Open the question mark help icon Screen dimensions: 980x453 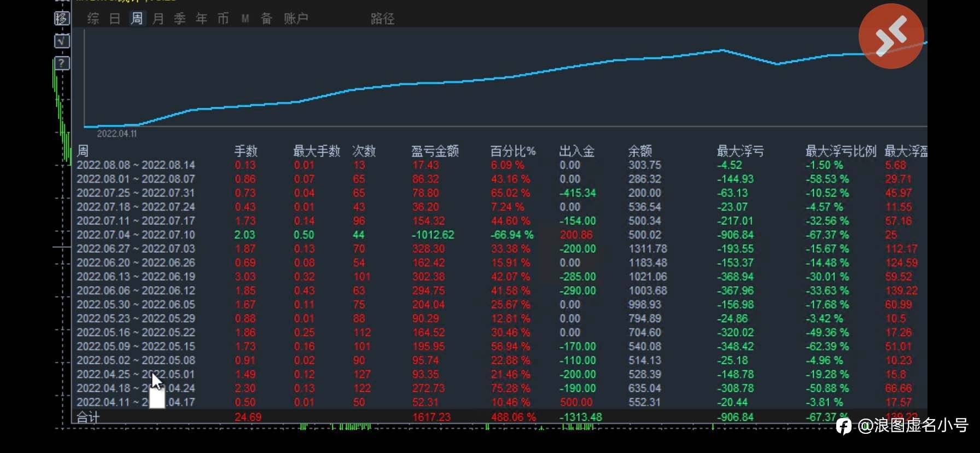tap(62, 63)
